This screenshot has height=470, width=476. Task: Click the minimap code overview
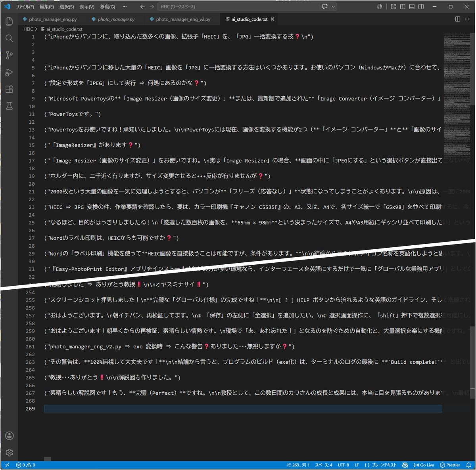coord(457,95)
